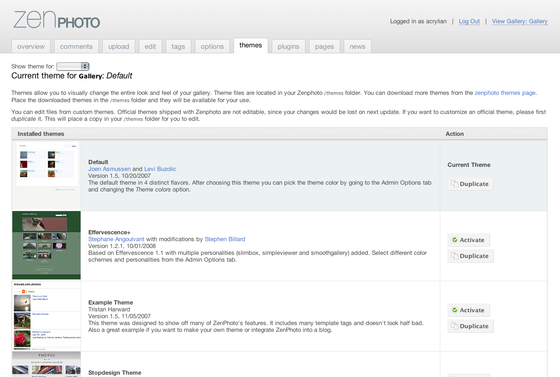Open Joen Asmussen author link

pyautogui.click(x=109, y=169)
